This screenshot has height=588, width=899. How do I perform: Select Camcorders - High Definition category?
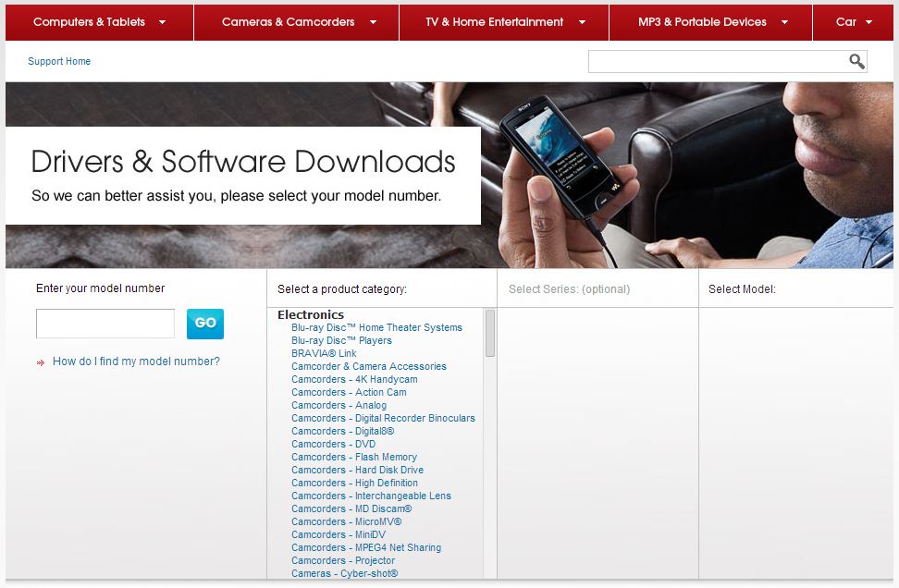(x=354, y=484)
